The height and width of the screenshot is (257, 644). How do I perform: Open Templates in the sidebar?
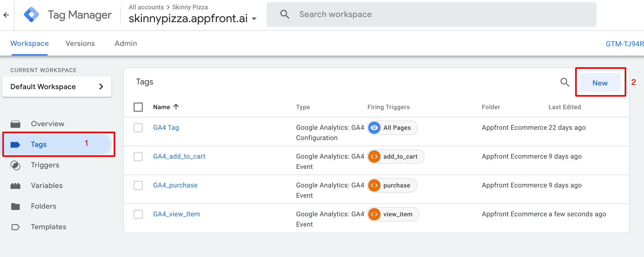click(49, 227)
